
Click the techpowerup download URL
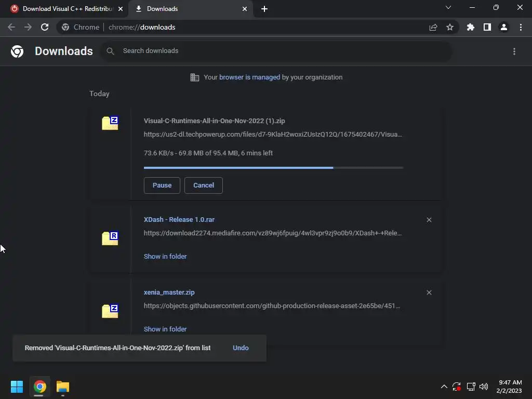(273, 135)
